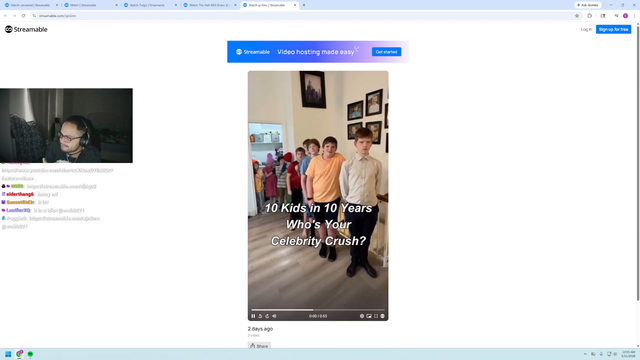Bookmark this page with the star icon
Viewport: 640px width, 360px height.
click(577, 16)
